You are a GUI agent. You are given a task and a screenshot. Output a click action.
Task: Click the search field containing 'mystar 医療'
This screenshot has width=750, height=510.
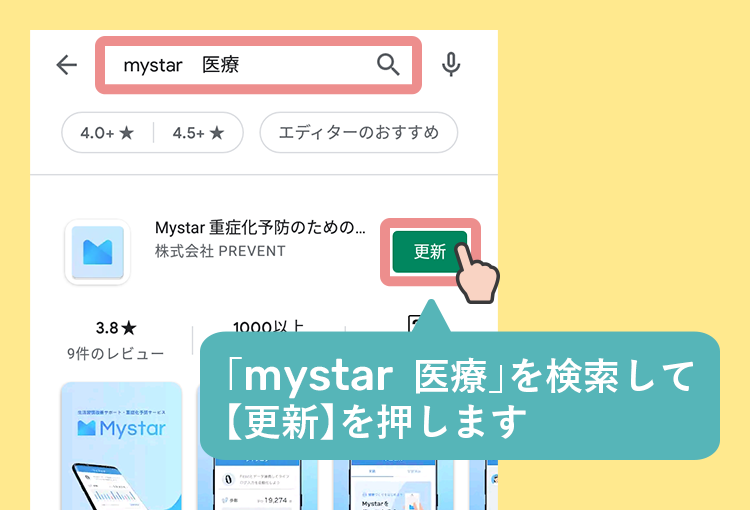[x=258, y=65]
